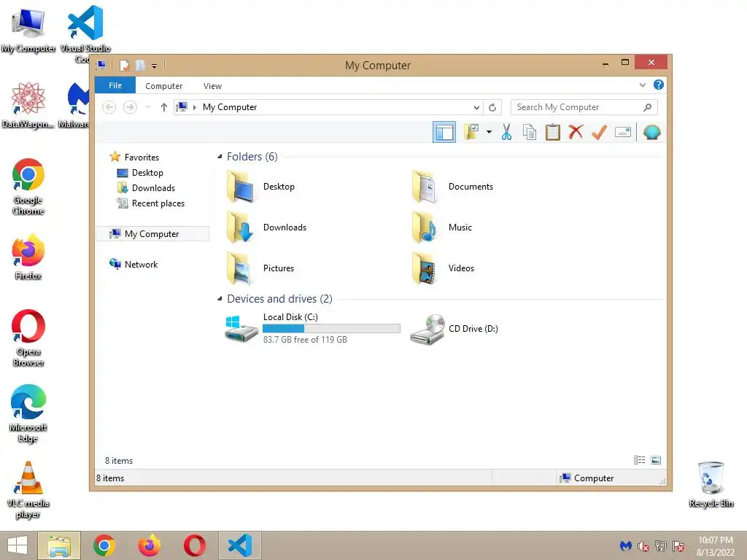This screenshot has width=747, height=560.
Task: Click the muted volume tray icon
Action: (x=643, y=546)
